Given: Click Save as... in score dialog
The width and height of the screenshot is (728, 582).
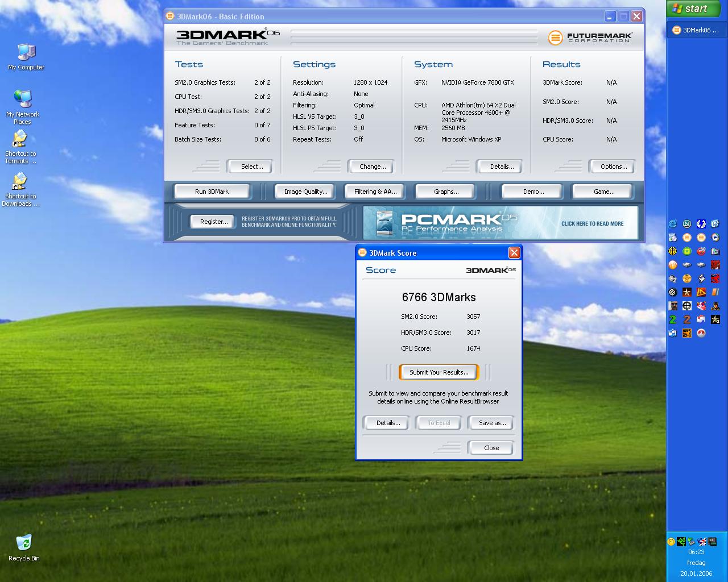Looking at the screenshot, I should [x=492, y=423].
